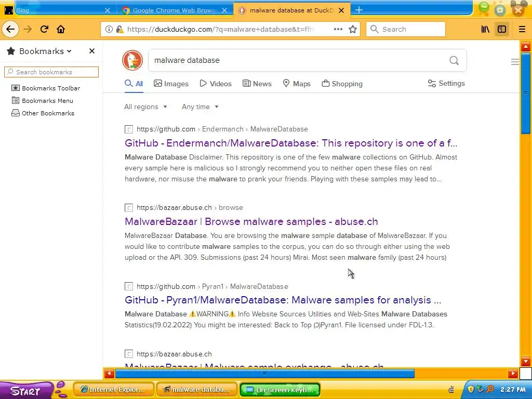This screenshot has height=399, width=532.
Task: Expand the All regions filter
Action: click(x=145, y=107)
